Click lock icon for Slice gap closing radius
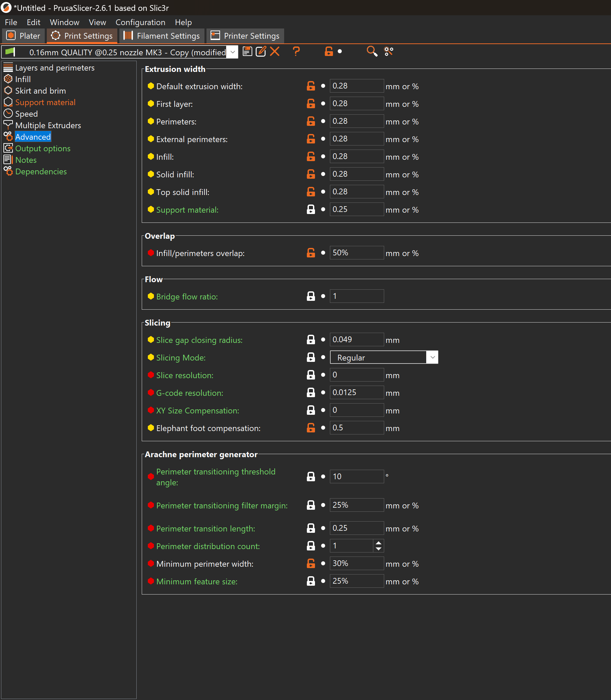This screenshot has height=700, width=611. 311,340
